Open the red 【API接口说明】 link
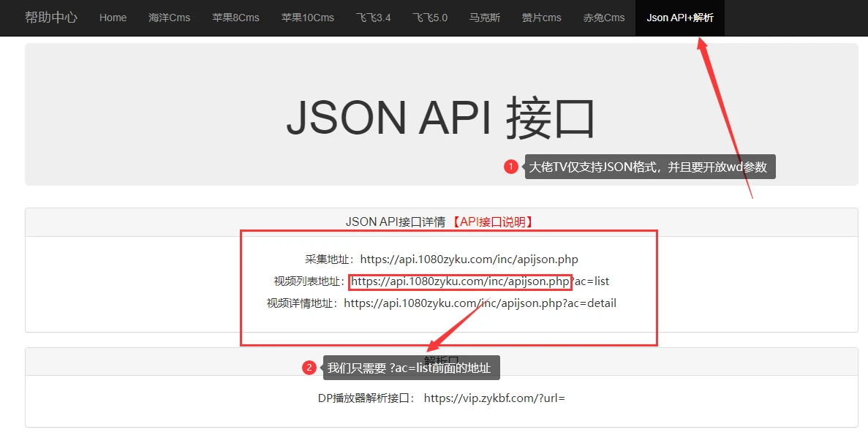This screenshot has height=432, width=868. pos(491,222)
